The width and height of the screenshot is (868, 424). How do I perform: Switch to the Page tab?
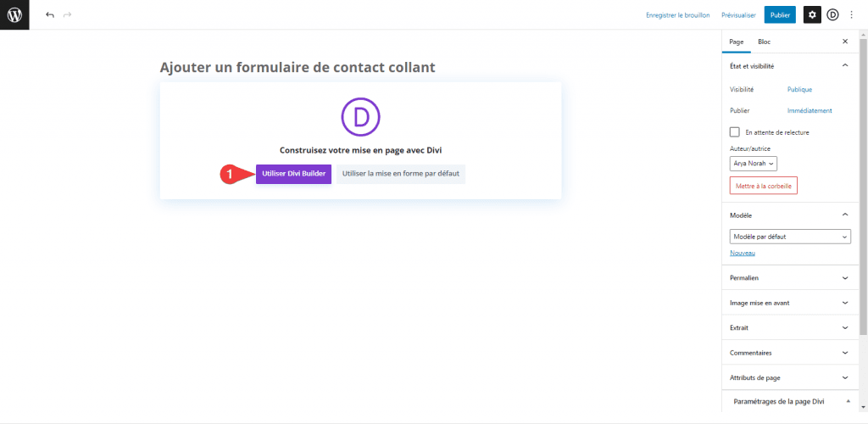[737, 42]
